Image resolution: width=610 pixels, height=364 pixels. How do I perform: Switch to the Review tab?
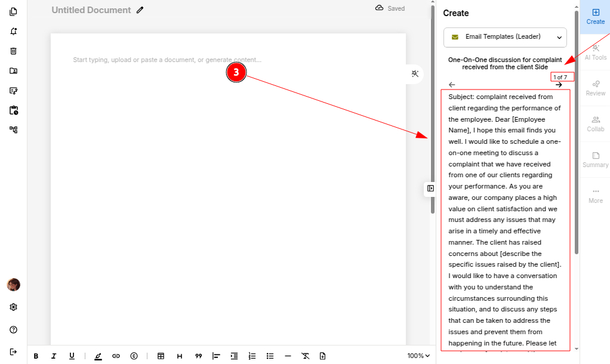[595, 87]
